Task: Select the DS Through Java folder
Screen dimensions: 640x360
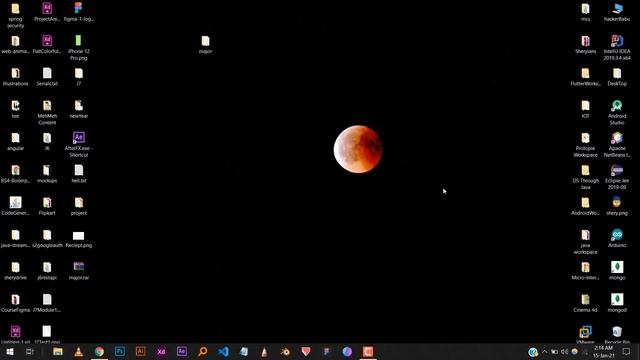Action: (585, 177)
